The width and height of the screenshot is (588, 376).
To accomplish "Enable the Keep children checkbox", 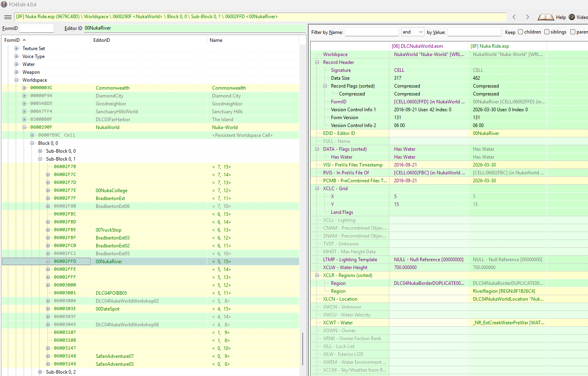I will [520, 32].
